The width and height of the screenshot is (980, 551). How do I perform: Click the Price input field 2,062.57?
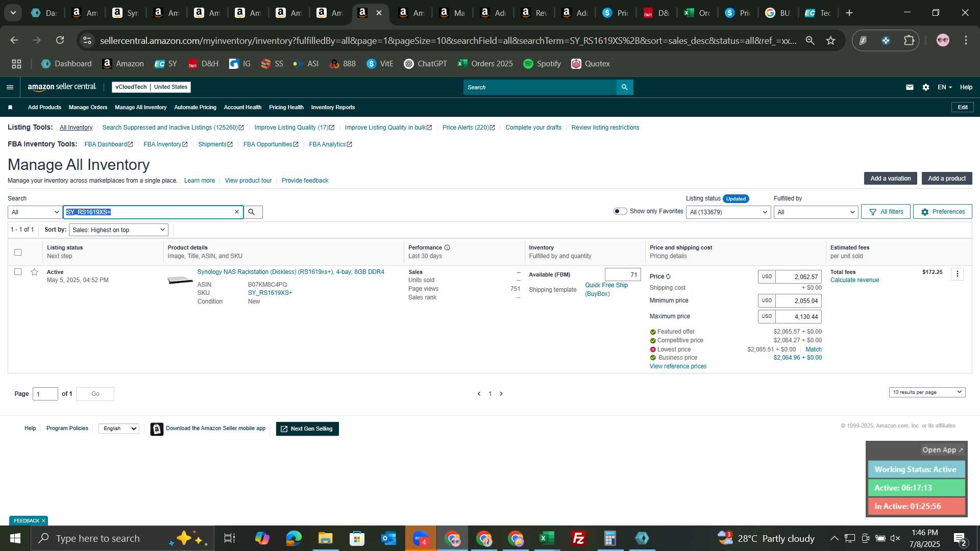pyautogui.click(x=798, y=277)
